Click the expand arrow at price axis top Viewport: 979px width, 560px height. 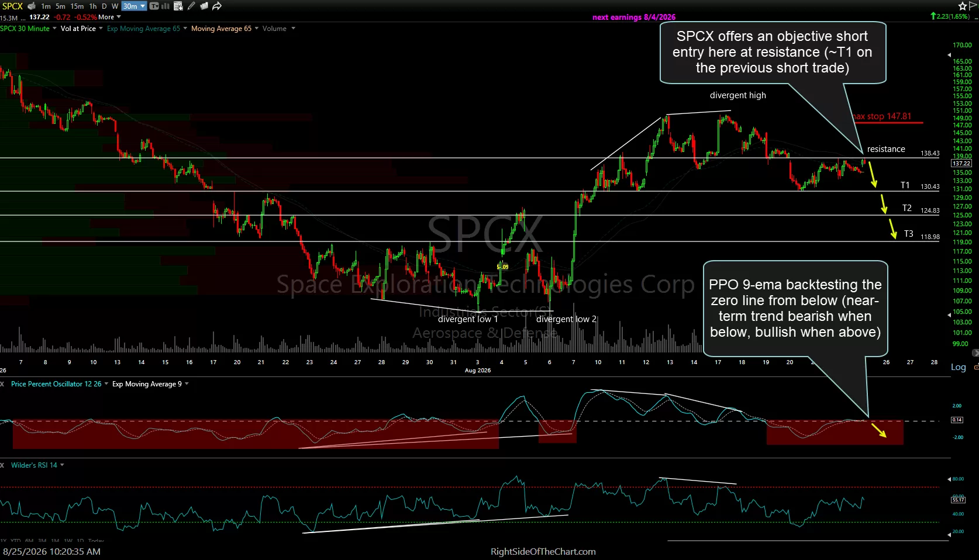[x=949, y=55]
